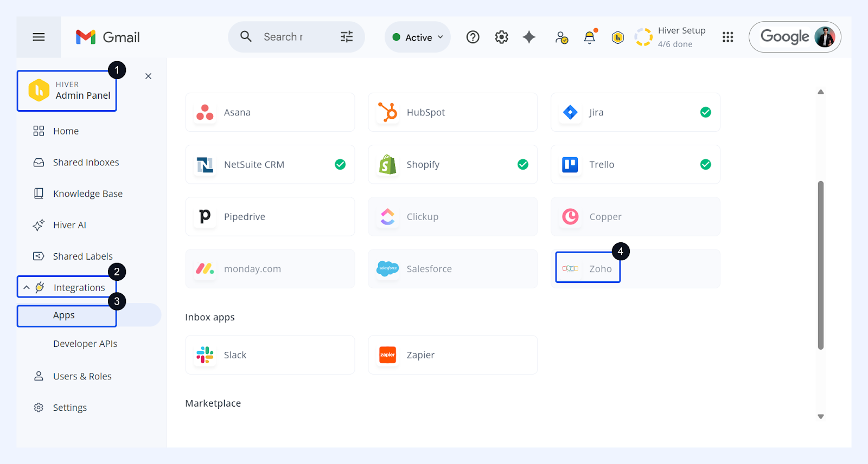Click the Jira connected checkmark

tap(706, 112)
